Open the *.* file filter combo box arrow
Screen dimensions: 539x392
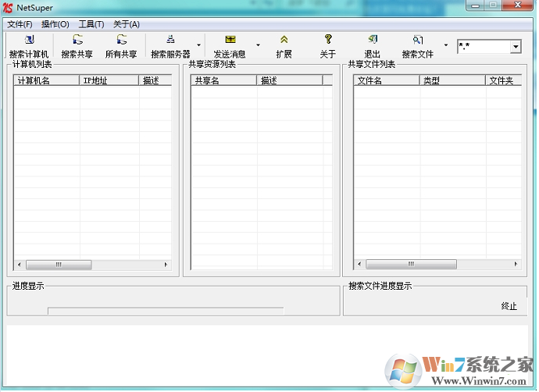coord(516,46)
